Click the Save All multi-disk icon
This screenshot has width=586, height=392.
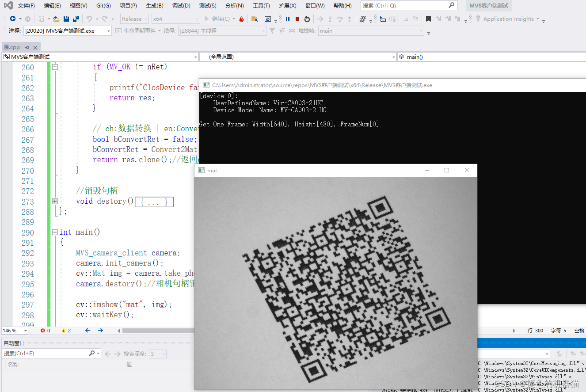(x=76, y=19)
